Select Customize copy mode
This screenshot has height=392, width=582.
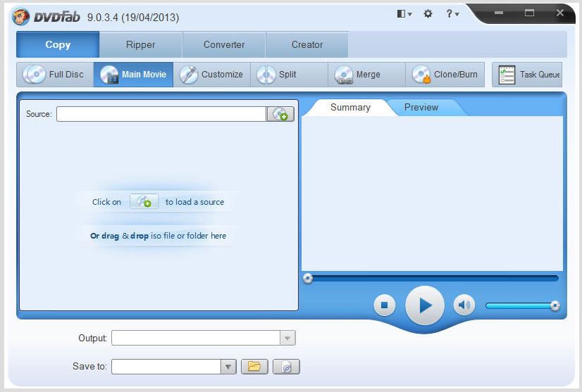coord(211,75)
